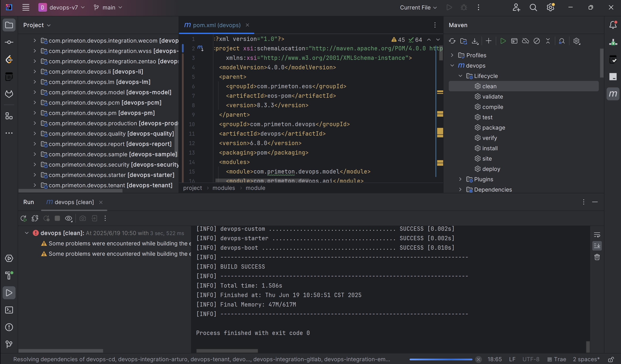The image size is (621, 364).
Task: Toggle skip tests mode in the Maven toolbar
Action: (x=537, y=41)
